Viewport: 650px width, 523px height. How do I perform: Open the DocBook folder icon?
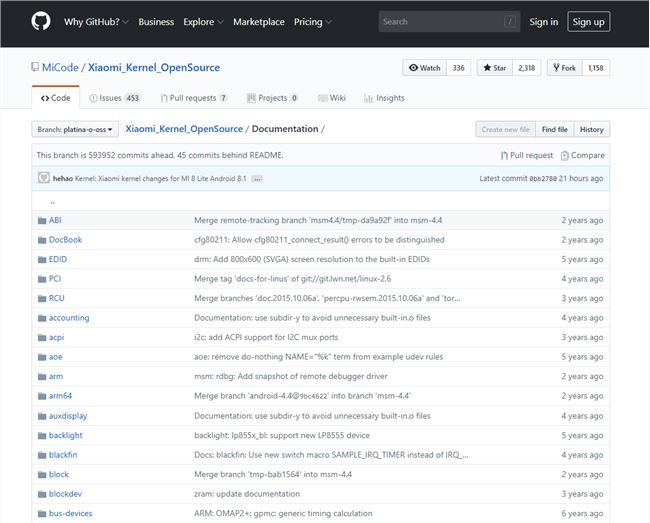point(42,240)
